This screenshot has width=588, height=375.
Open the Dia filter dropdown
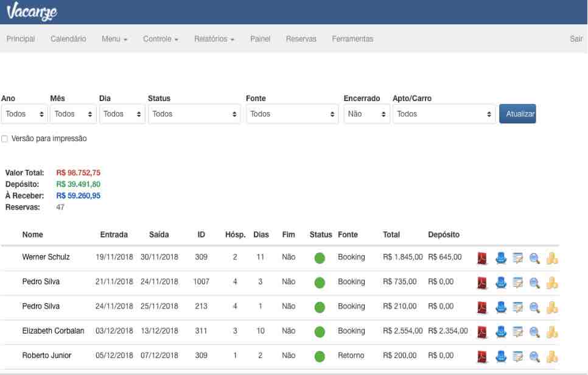click(122, 114)
